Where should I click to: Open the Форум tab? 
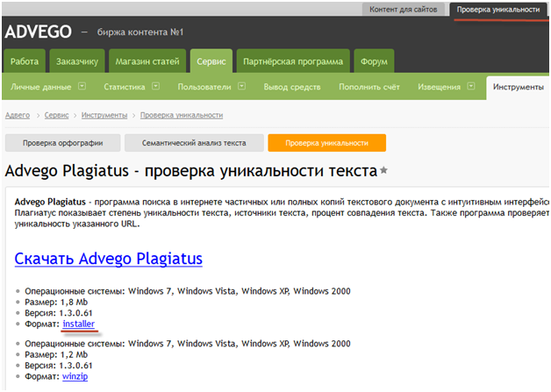point(374,61)
